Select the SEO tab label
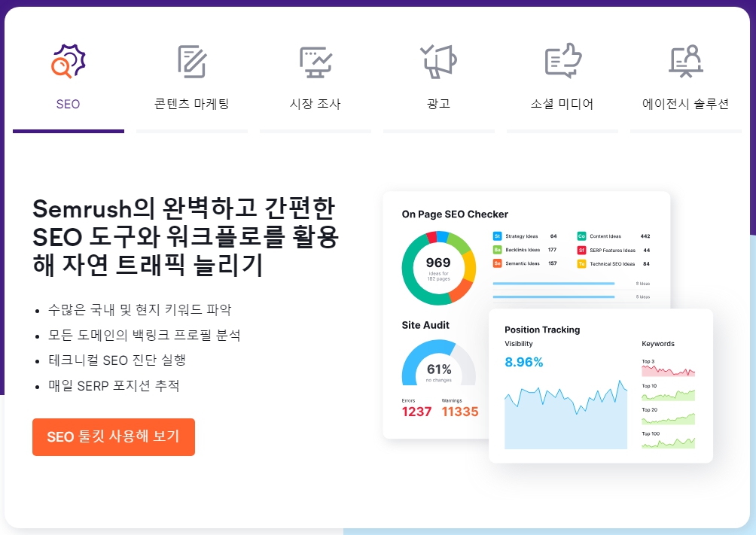The width and height of the screenshot is (756, 535). click(68, 104)
